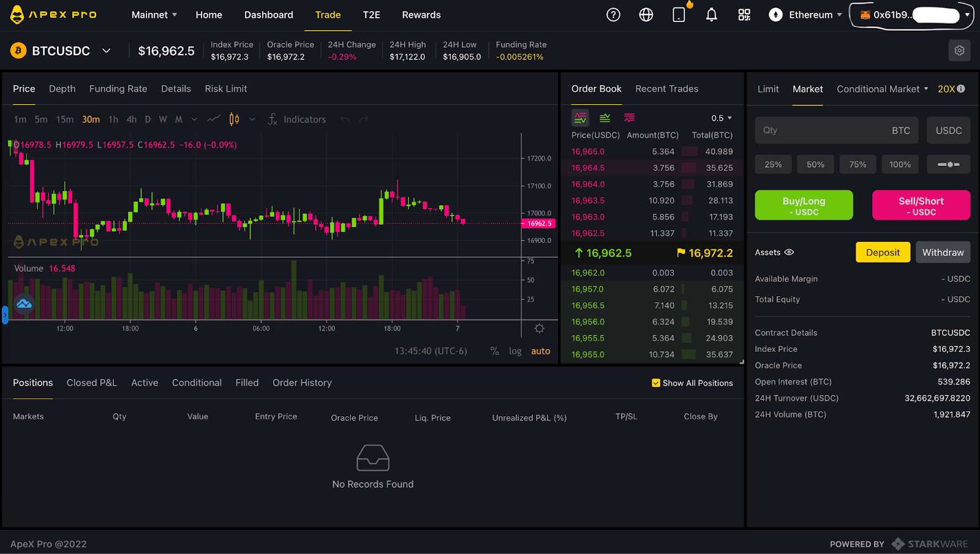Click the Withdraw button
The image size is (980, 554).
click(x=943, y=252)
